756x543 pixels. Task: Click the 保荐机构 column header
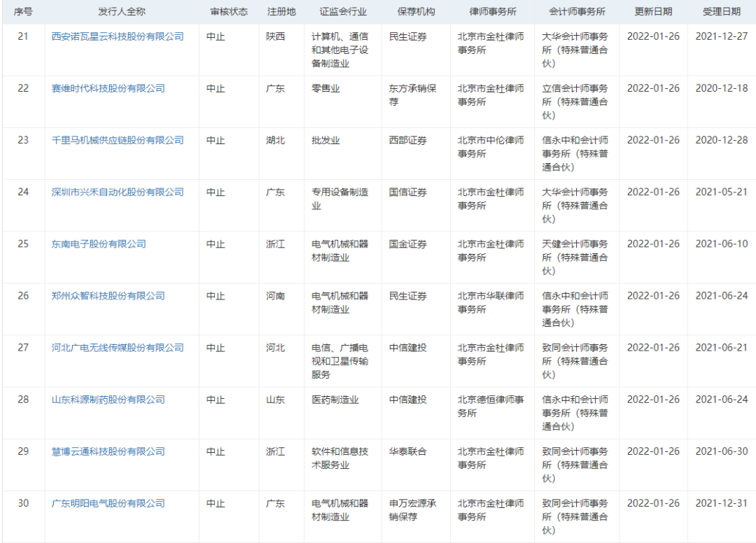[x=416, y=12]
